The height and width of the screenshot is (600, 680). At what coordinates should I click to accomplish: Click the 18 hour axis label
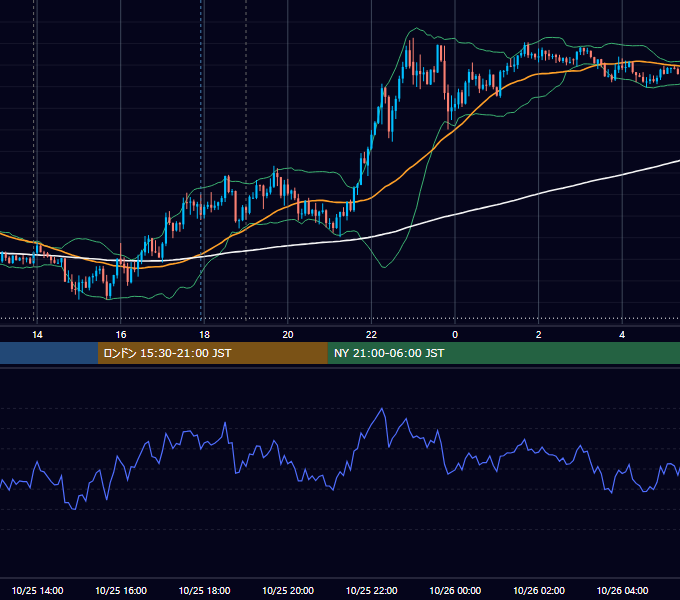[x=204, y=335]
